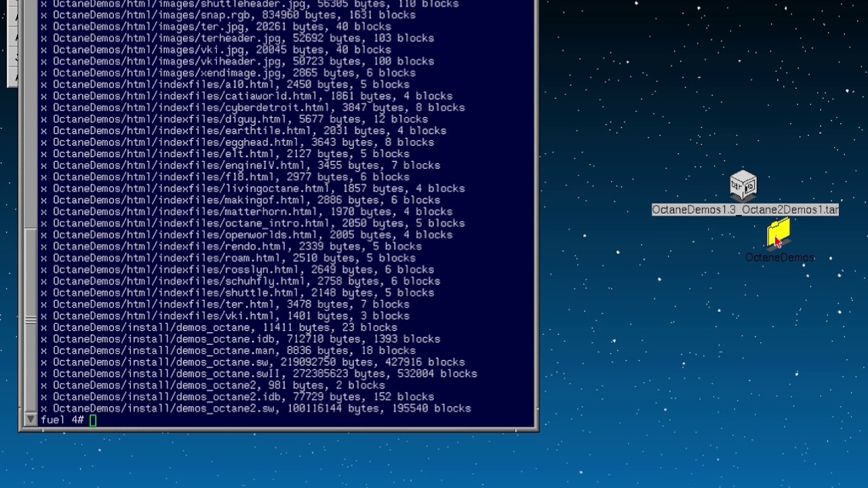The image size is (868, 488).
Task: Click the indexfiles/vki.html line
Action: 224,317
